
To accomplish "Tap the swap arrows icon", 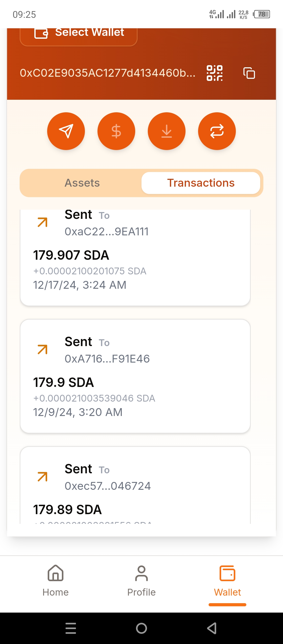I will (217, 131).
